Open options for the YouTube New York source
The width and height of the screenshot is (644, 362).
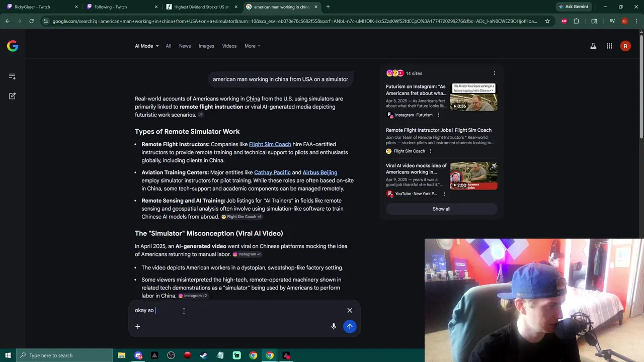[x=444, y=194]
